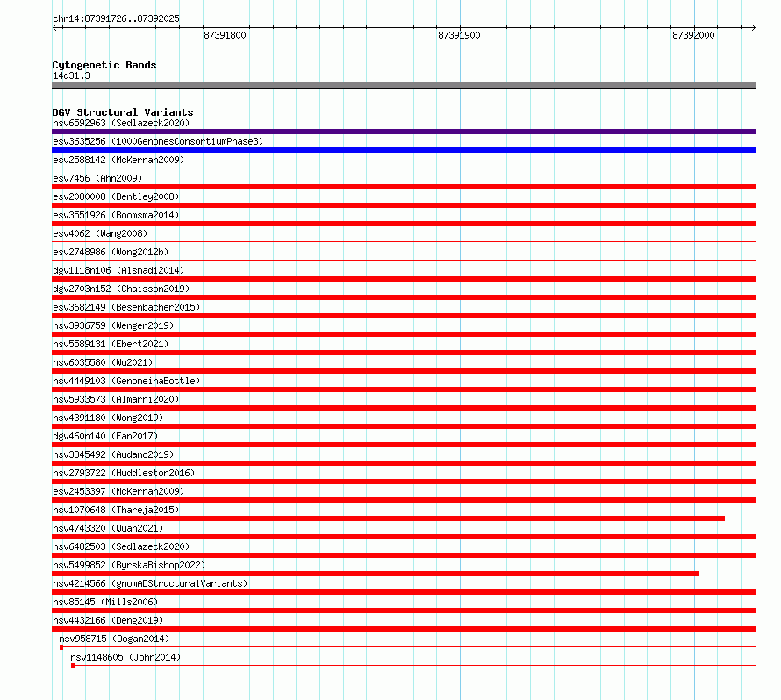Click the ruler at position 87391900
The width and height of the screenshot is (781, 700).
[x=459, y=35]
